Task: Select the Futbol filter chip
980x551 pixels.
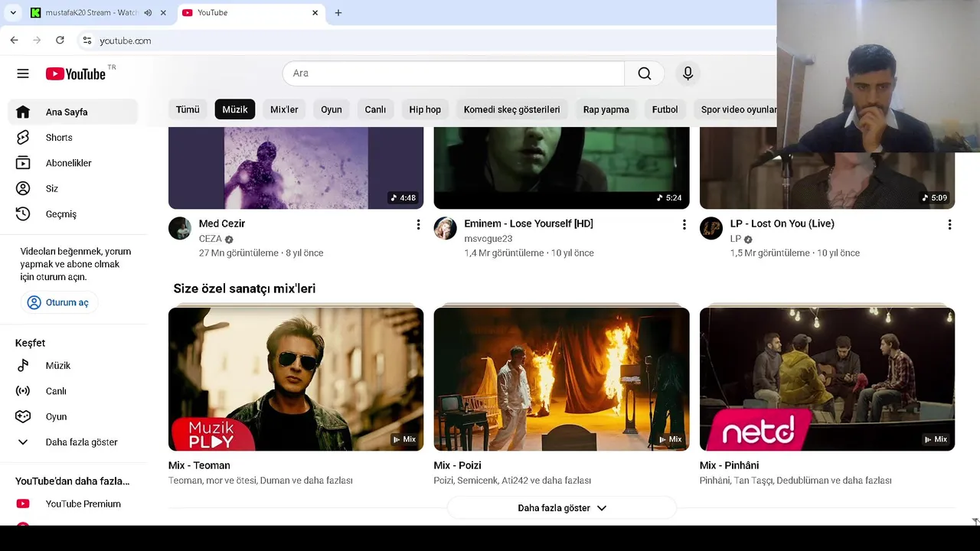Action: (665, 109)
